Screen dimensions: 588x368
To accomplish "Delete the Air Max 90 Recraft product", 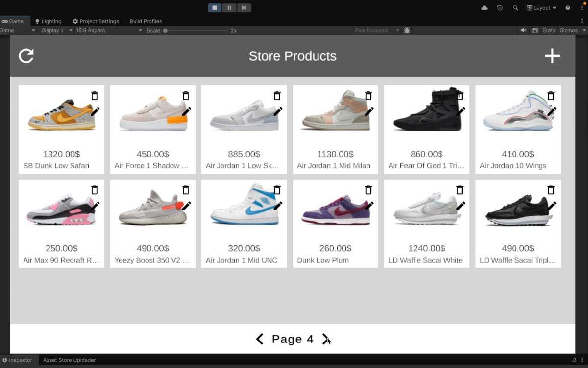I will [x=95, y=190].
